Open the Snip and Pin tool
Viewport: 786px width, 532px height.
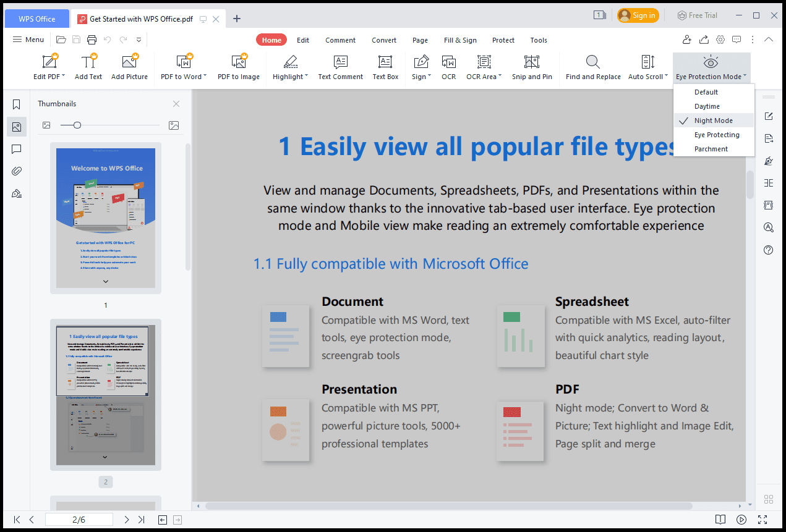click(x=532, y=67)
